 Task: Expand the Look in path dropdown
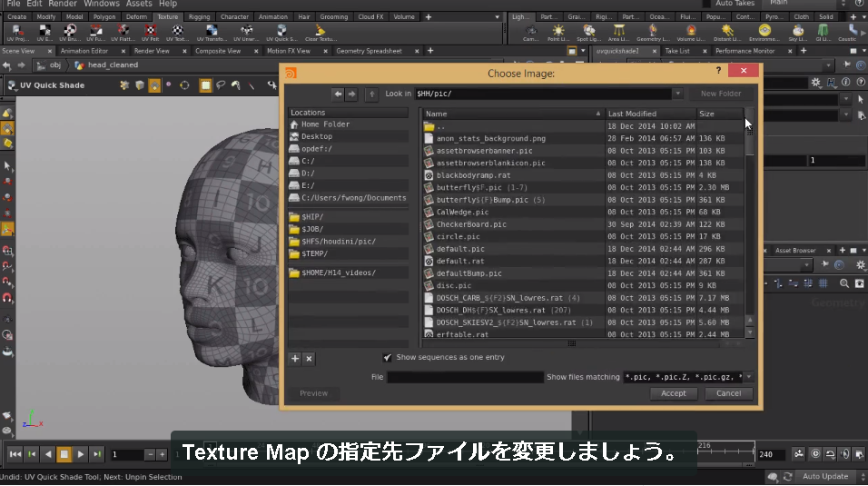click(677, 94)
